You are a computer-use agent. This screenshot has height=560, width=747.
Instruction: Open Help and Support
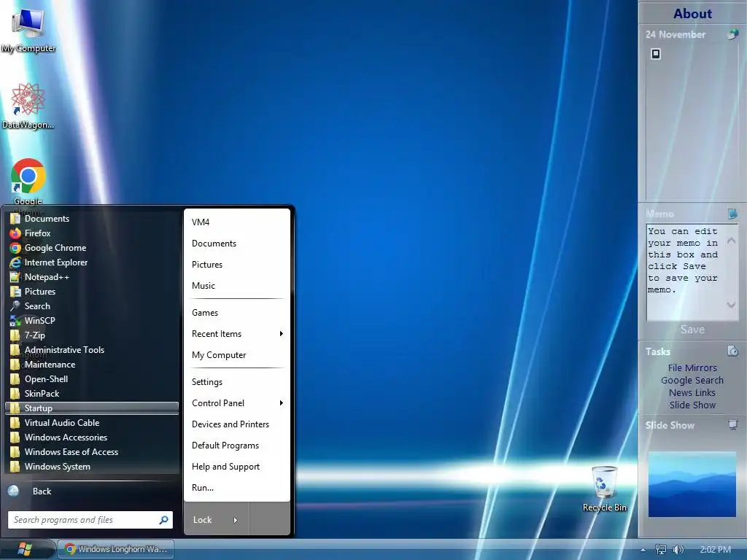click(x=237, y=467)
